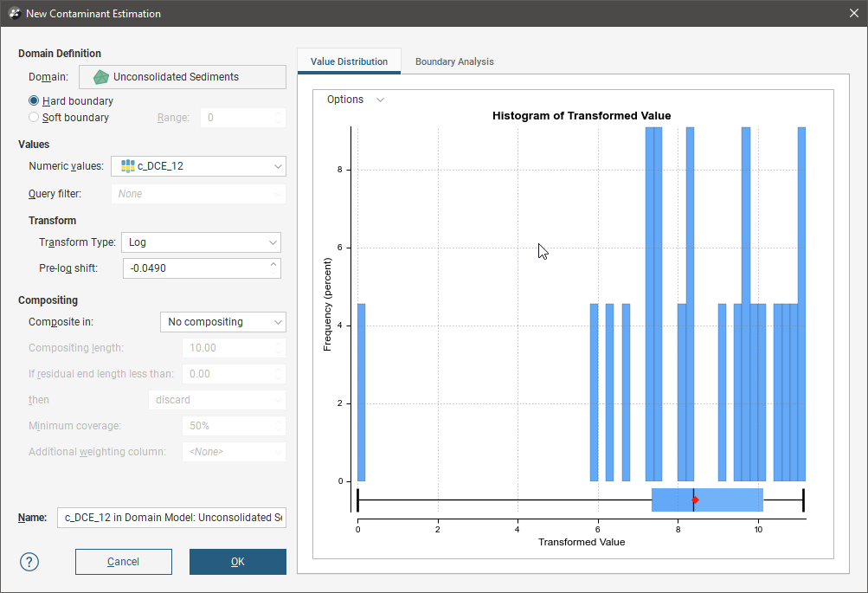Switch to the Boundary Analysis tab

click(454, 62)
